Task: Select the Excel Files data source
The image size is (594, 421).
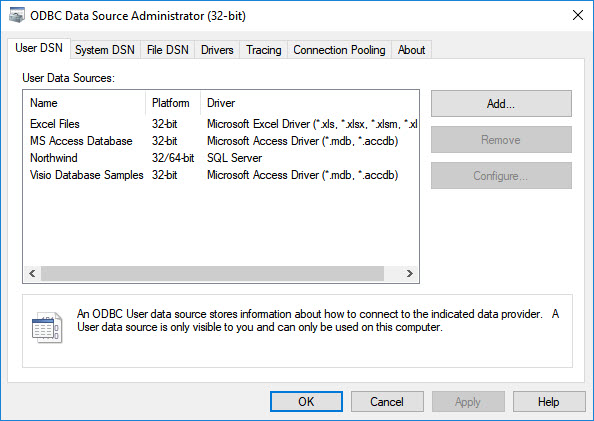Action: tap(55, 124)
